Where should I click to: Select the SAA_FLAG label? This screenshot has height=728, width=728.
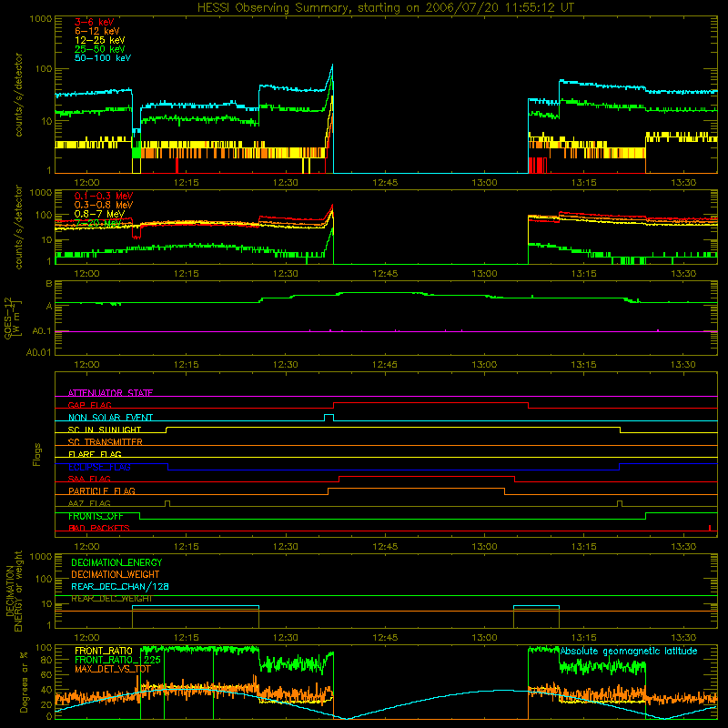click(x=89, y=479)
